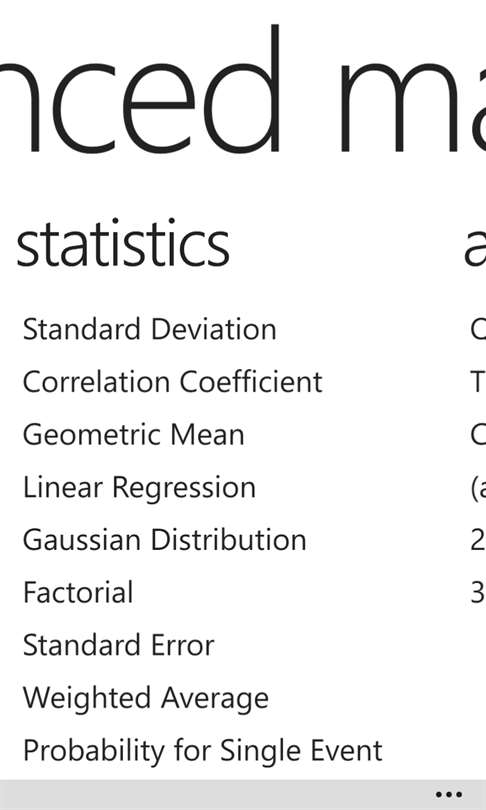Tap the cut-off 'C' item beside Geometric Mean
This screenshot has height=810, width=486.
tap(478, 435)
